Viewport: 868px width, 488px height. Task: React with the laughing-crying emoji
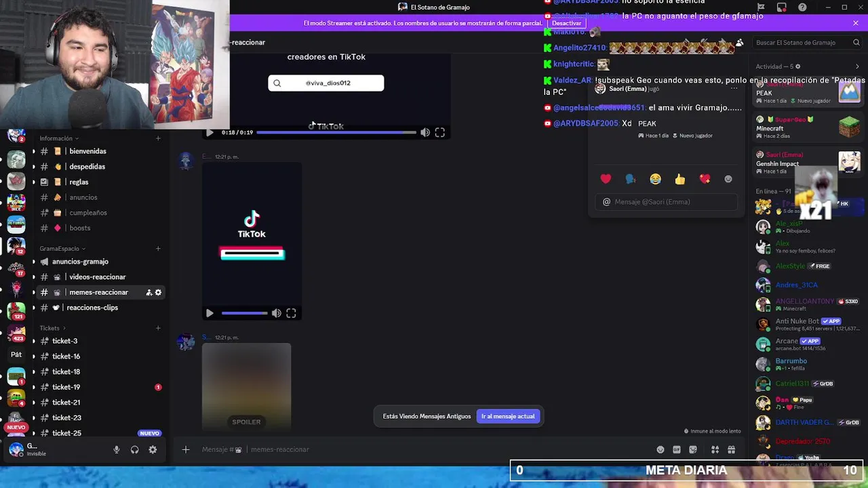pos(655,179)
